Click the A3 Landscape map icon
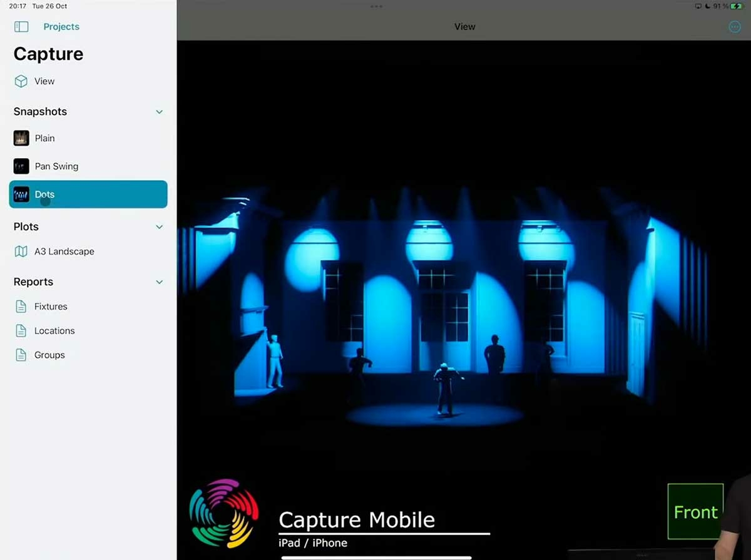The image size is (751, 560). tap(21, 252)
